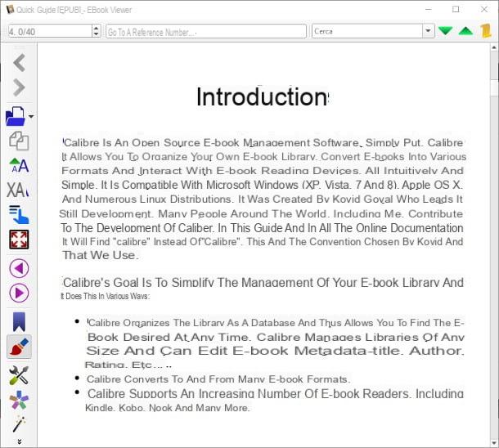Go back with the left chevron icon
Viewport: 499px width, 448px height.
point(20,62)
